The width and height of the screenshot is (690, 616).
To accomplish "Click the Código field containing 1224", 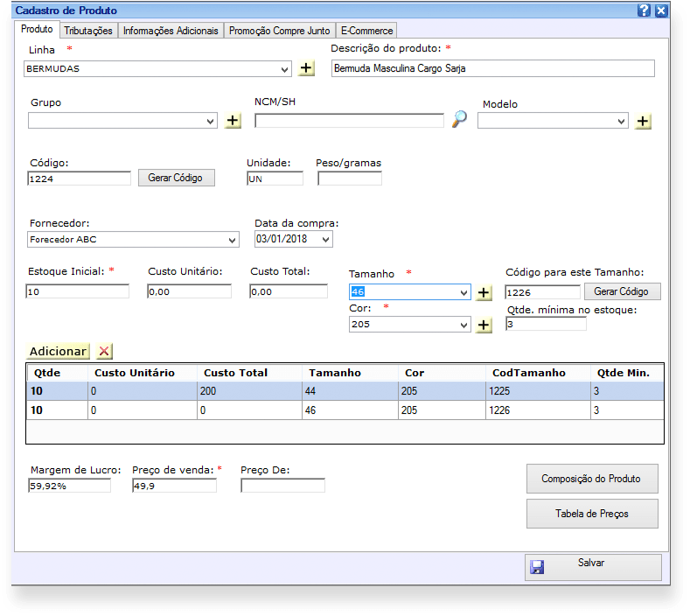I will [x=80, y=178].
